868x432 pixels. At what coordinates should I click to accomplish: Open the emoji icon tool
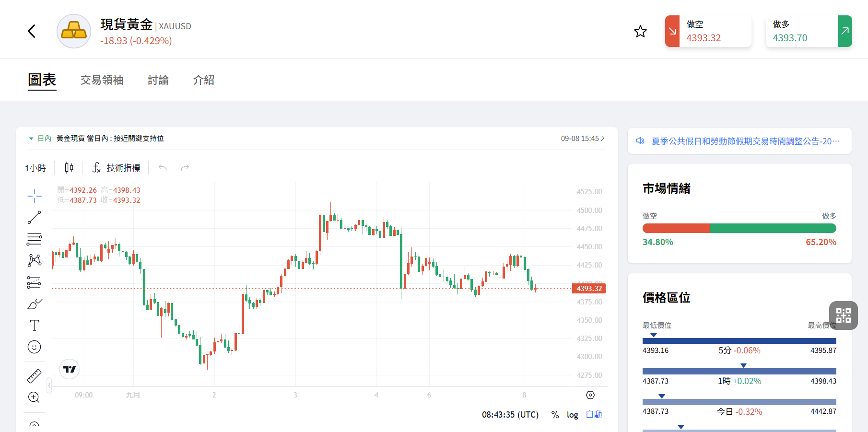click(x=35, y=347)
